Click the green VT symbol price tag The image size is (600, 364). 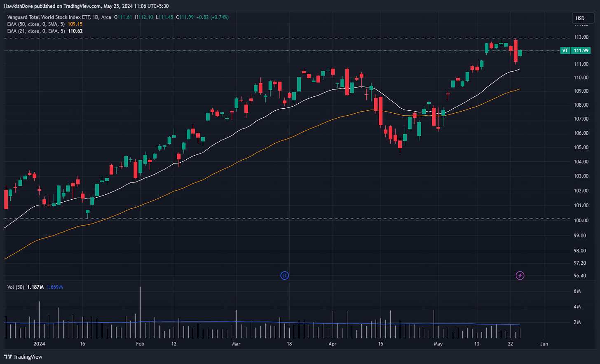click(565, 51)
